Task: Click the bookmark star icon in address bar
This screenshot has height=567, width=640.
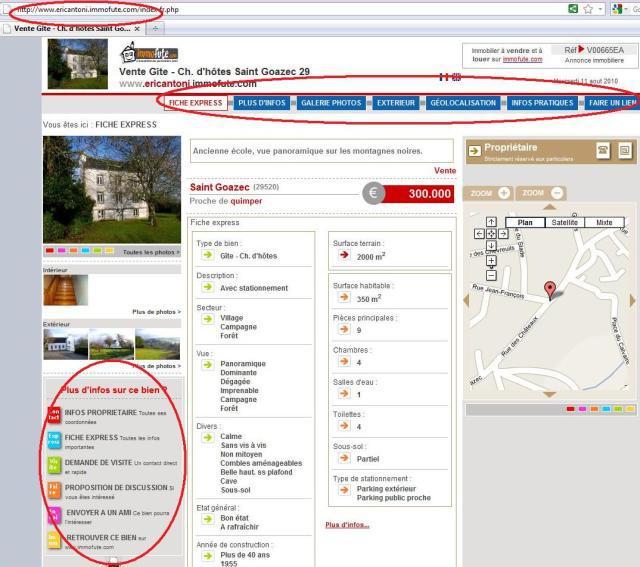Action: (588, 9)
